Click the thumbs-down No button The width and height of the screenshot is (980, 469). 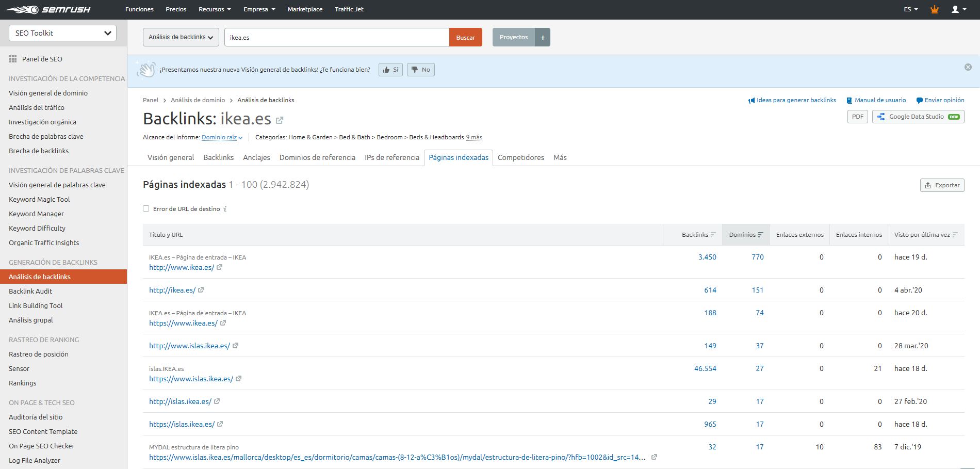pyautogui.click(x=420, y=70)
